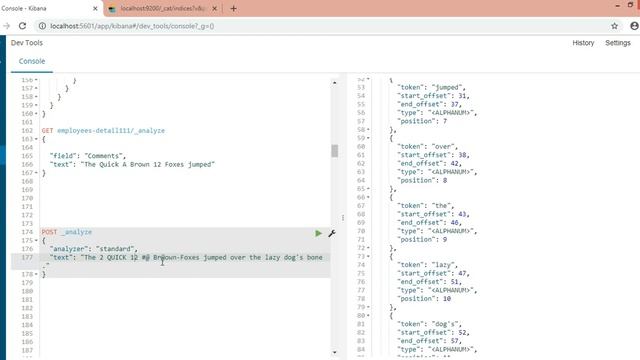
Task: Open the wrench options menu for the request
Action: click(332, 233)
